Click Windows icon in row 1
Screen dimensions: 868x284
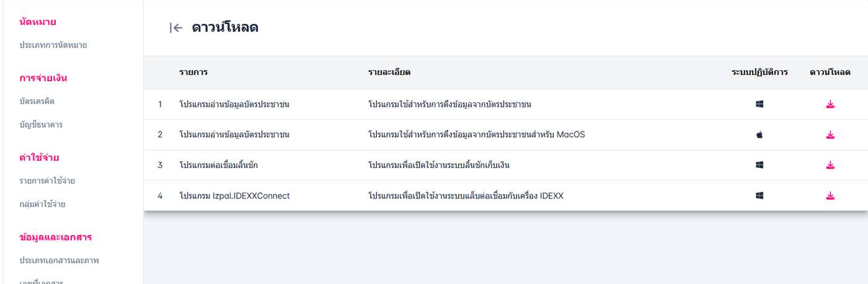[x=759, y=104]
